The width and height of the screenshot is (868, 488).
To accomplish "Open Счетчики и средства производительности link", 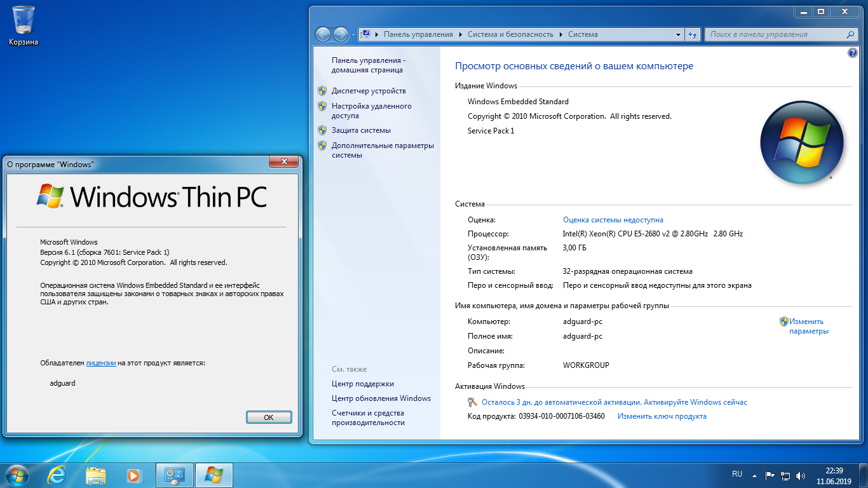I will pos(368,417).
